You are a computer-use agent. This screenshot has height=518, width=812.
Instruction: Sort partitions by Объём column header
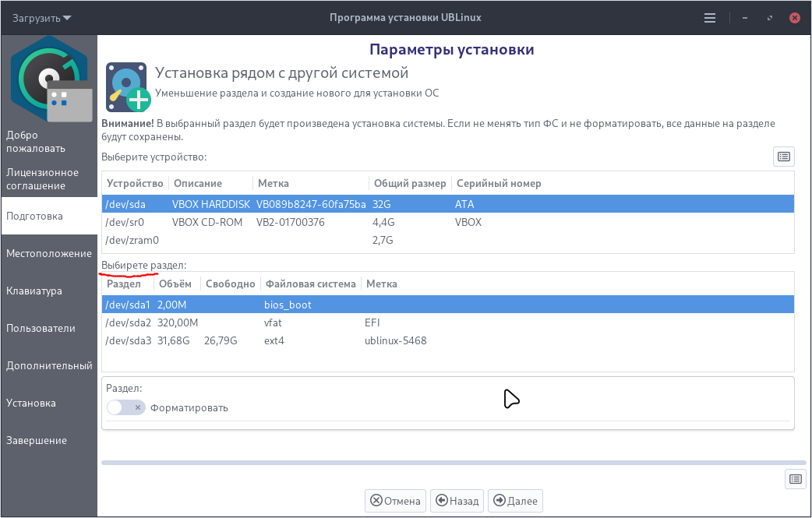(x=175, y=284)
